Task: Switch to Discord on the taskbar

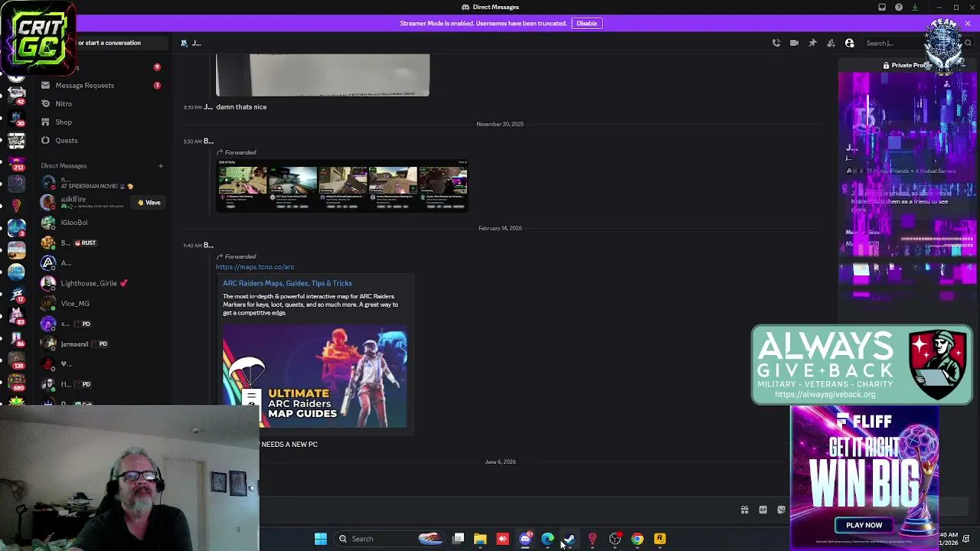Action: 525,539
